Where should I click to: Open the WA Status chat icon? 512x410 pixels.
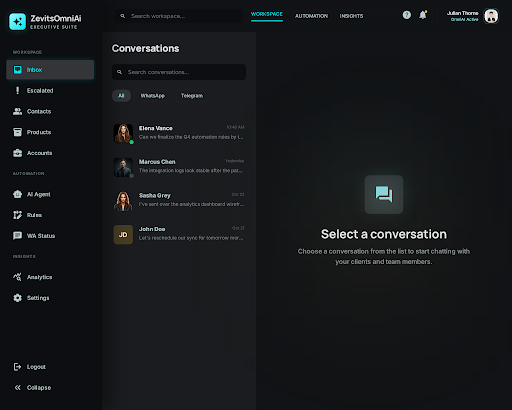pos(17,236)
